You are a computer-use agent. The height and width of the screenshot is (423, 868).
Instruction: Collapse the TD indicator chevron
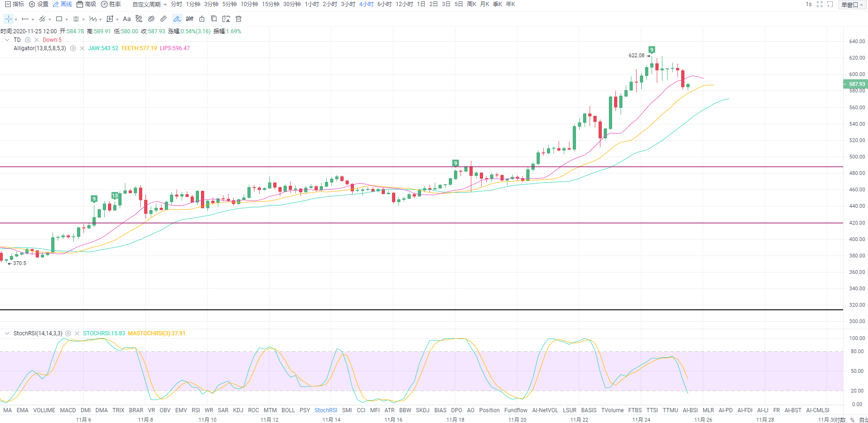point(7,40)
